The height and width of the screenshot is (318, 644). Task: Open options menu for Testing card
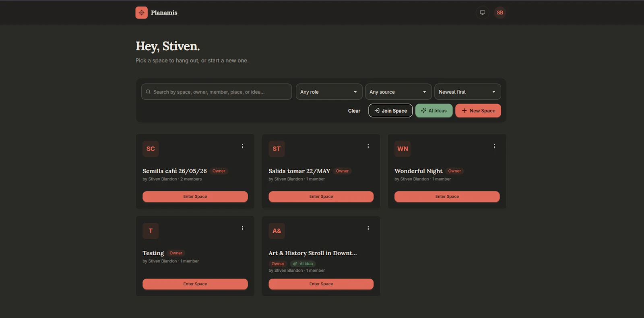[x=242, y=228]
